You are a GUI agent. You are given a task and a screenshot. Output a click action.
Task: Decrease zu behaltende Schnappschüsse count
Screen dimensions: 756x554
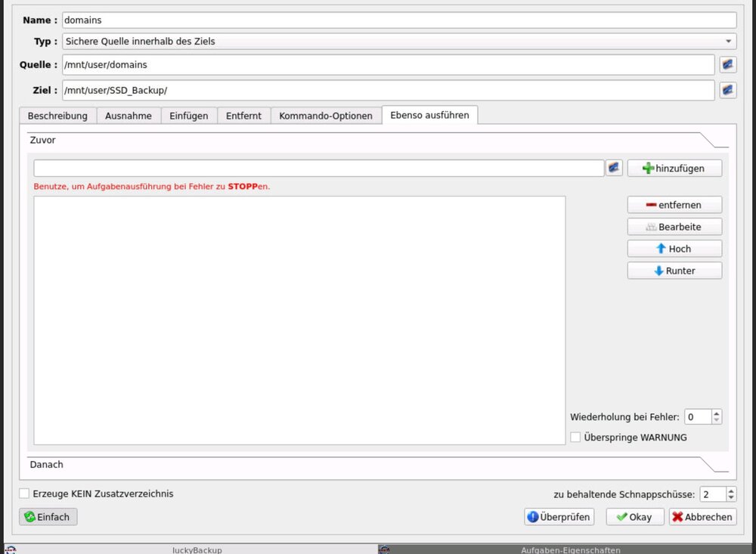pos(731,498)
